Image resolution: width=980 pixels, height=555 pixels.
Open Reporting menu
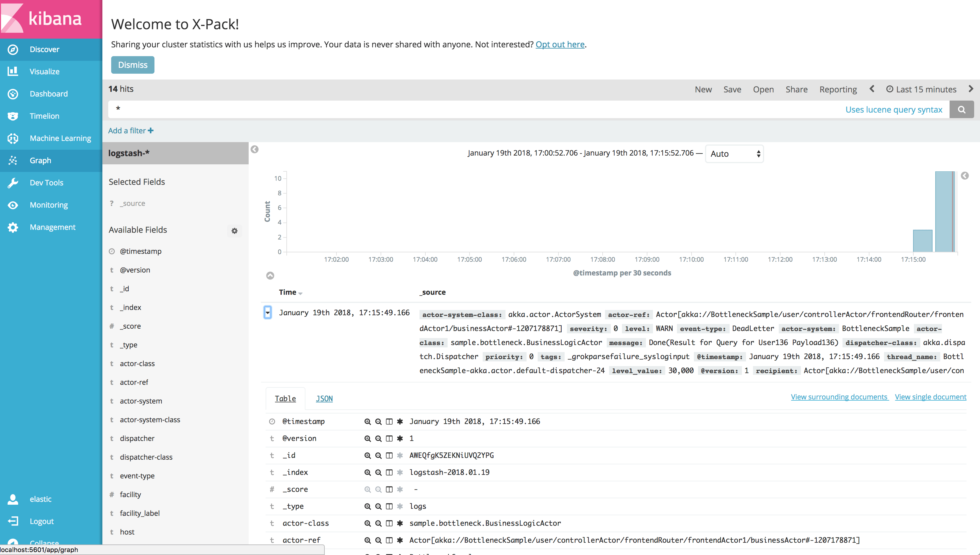(838, 89)
